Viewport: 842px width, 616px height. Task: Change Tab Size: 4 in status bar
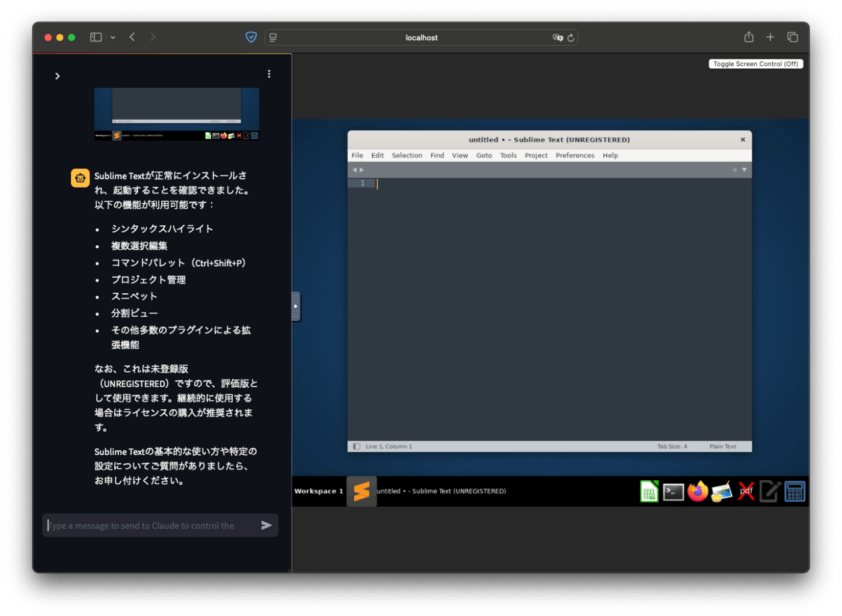[672, 447]
